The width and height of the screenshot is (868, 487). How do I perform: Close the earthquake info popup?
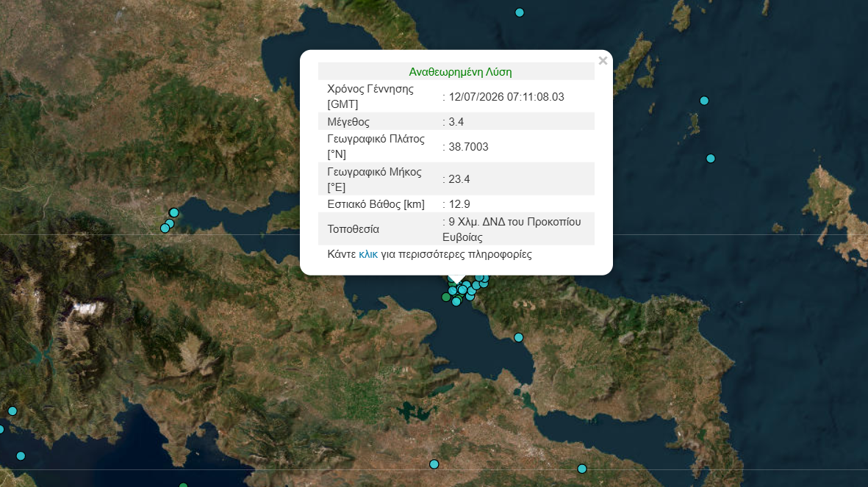click(x=603, y=61)
